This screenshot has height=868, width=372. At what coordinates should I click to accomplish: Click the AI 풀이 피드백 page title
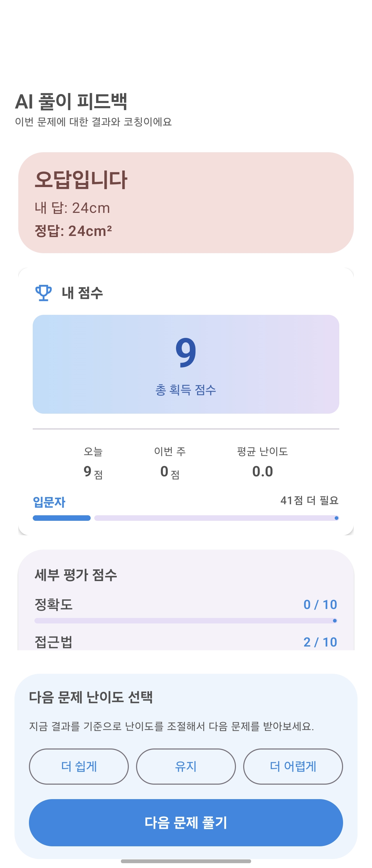click(x=71, y=102)
